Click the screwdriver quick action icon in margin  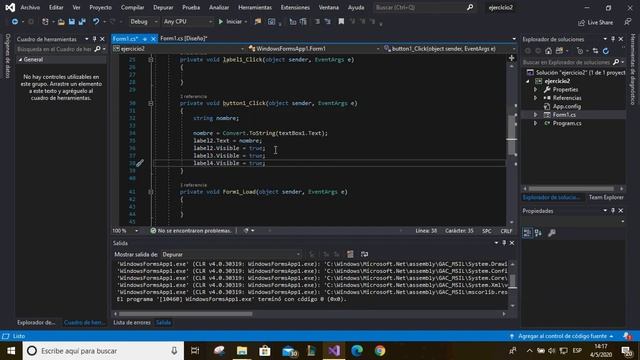tap(140, 163)
